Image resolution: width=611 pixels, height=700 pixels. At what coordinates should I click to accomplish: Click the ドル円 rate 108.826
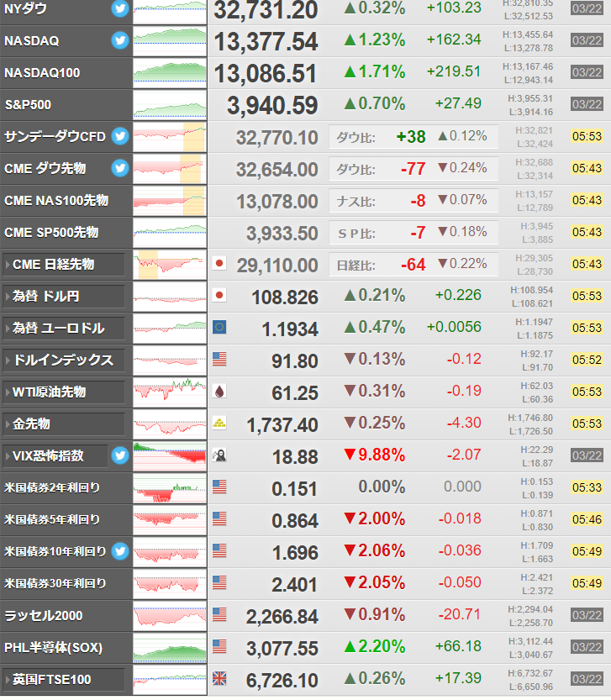285,297
